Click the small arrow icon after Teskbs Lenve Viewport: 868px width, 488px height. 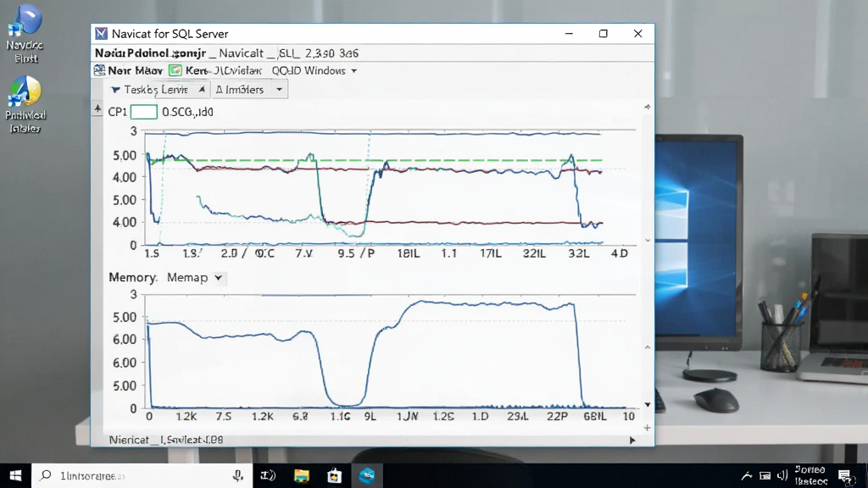click(x=202, y=89)
